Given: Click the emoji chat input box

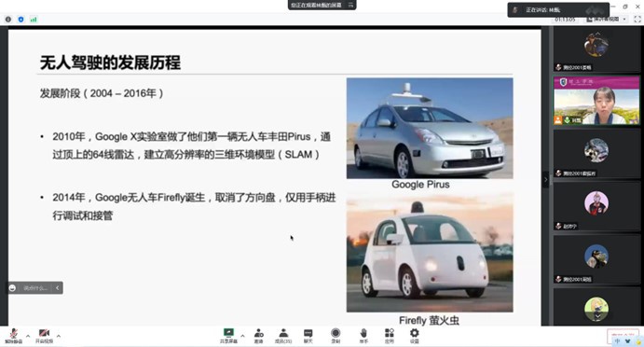Looking at the screenshot, I should point(35,288).
